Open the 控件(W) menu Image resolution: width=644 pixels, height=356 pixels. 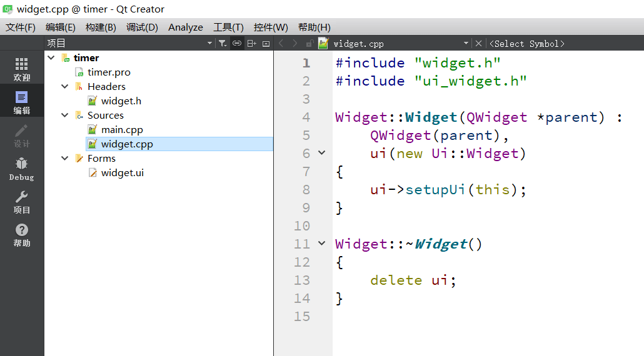point(271,27)
